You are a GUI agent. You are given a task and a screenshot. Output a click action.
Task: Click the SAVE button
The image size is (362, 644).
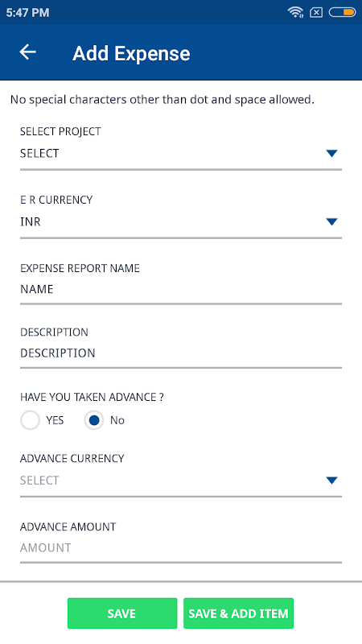point(122,613)
